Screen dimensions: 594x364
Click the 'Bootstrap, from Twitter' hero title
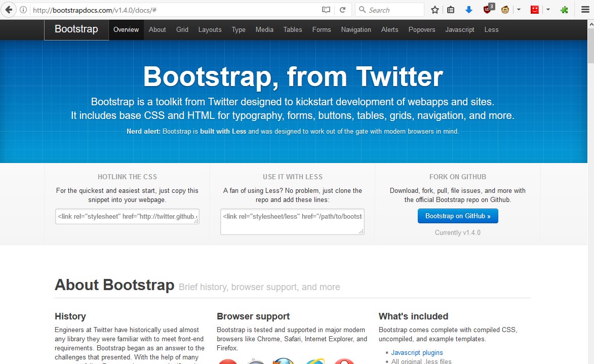[293, 77]
